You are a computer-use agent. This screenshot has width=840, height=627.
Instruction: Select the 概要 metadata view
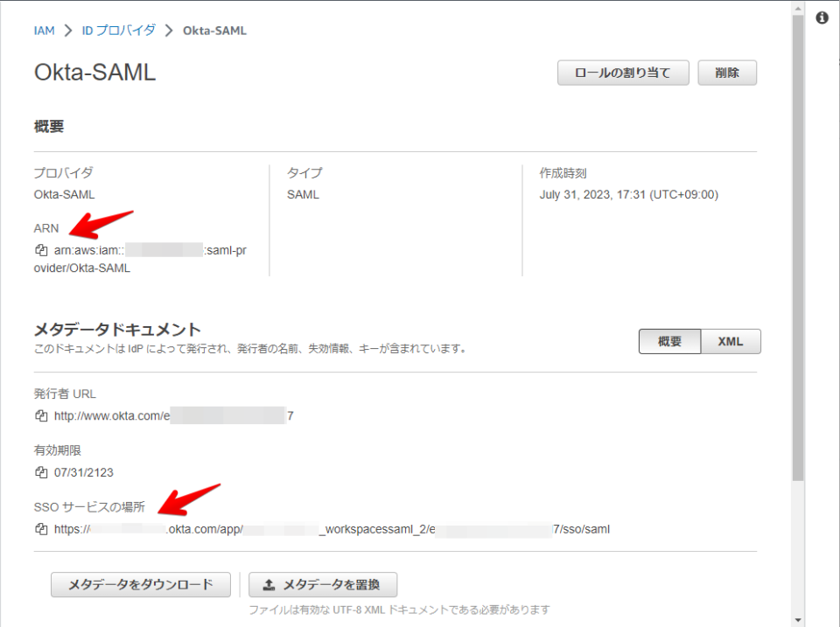pyautogui.click(x=670, y=341)
